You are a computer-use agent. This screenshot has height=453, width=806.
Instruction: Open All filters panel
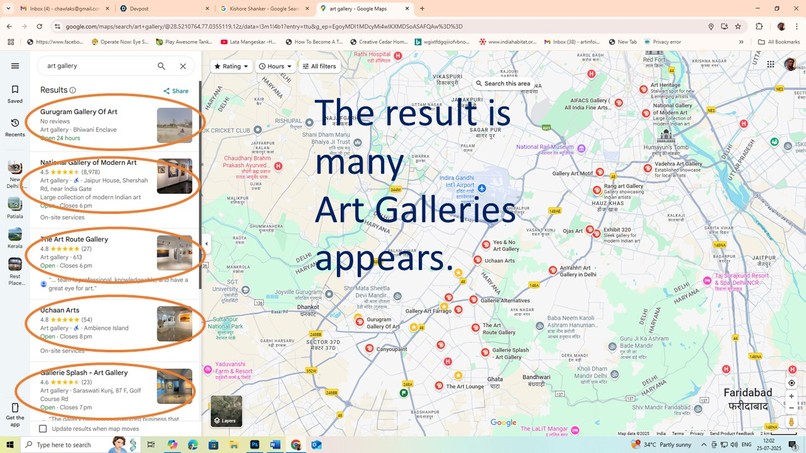coord(319,66)
